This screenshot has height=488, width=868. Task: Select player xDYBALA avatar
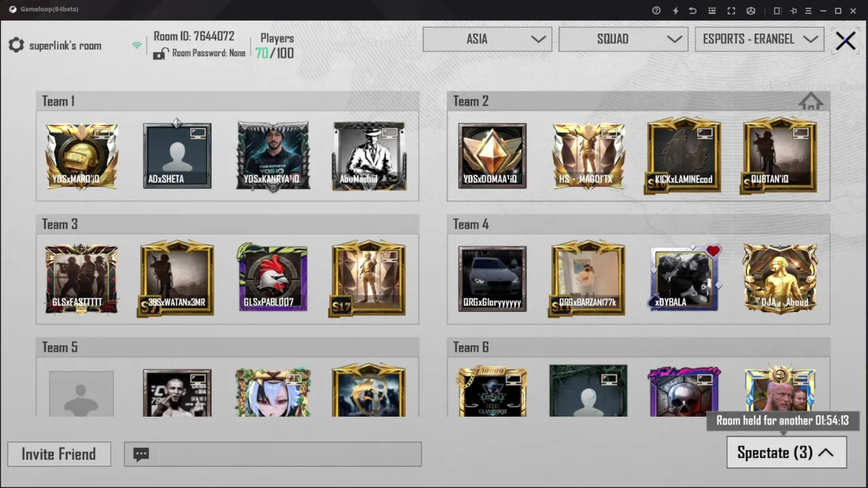click(x=684, y=279)
